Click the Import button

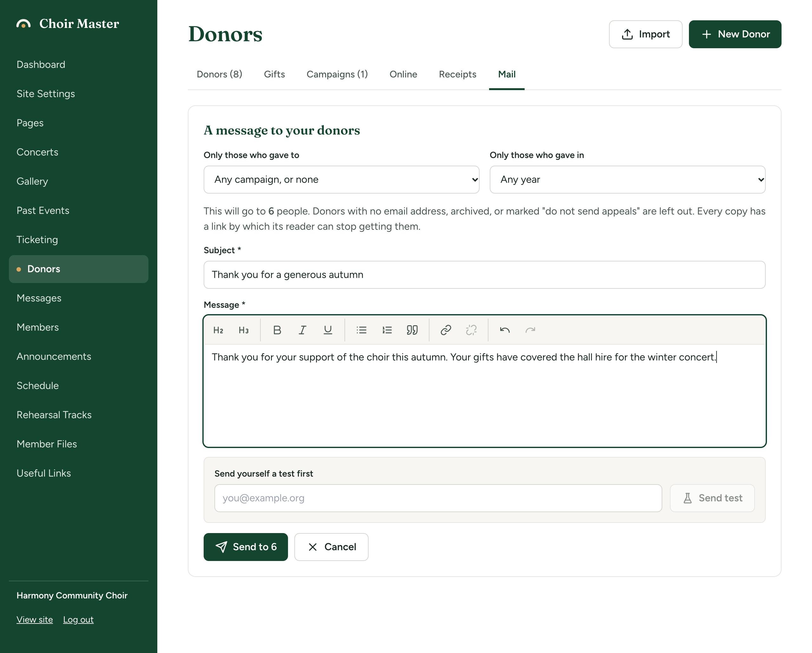(x=645, y=34)
